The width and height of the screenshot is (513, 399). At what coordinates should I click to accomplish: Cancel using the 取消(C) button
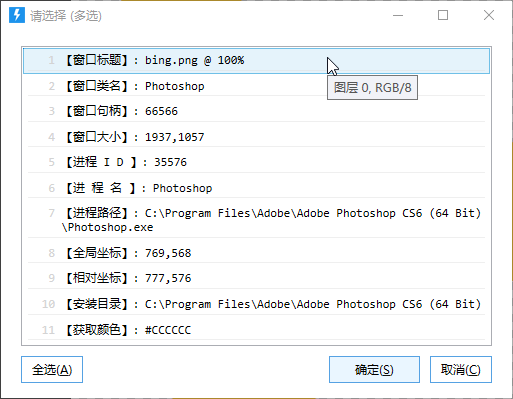(x=461, y=370)
